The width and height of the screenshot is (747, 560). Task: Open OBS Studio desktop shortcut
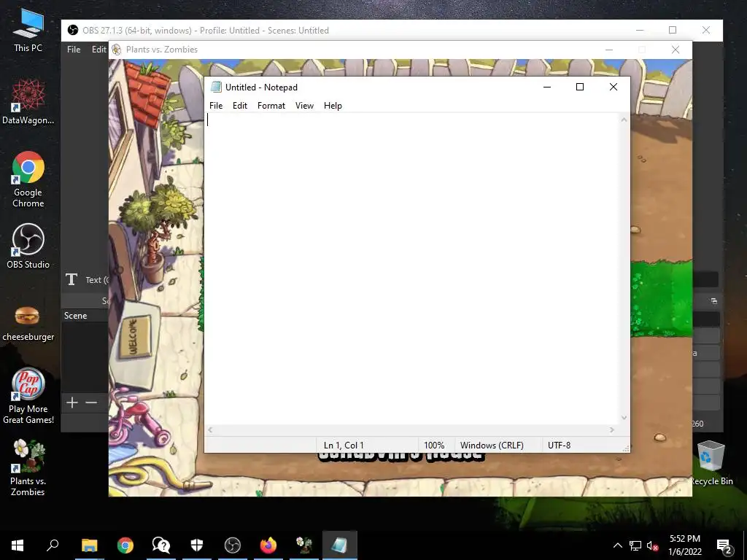tap(28, 246)
